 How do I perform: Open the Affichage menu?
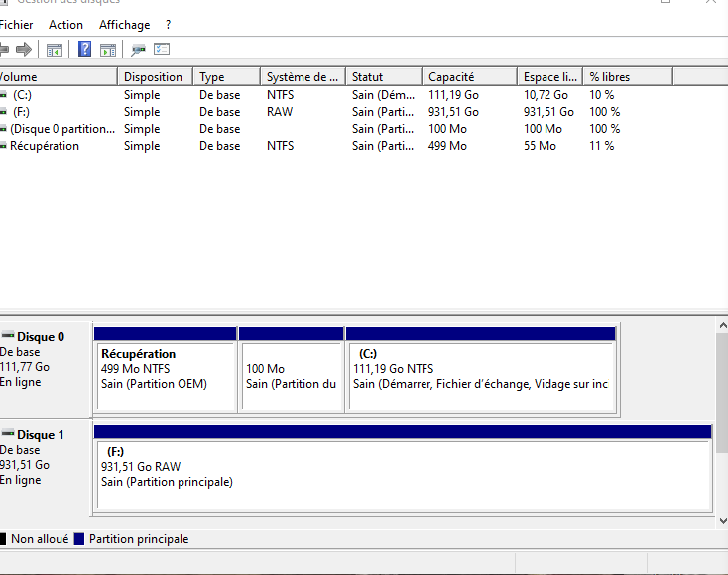(x=124, y=24)
